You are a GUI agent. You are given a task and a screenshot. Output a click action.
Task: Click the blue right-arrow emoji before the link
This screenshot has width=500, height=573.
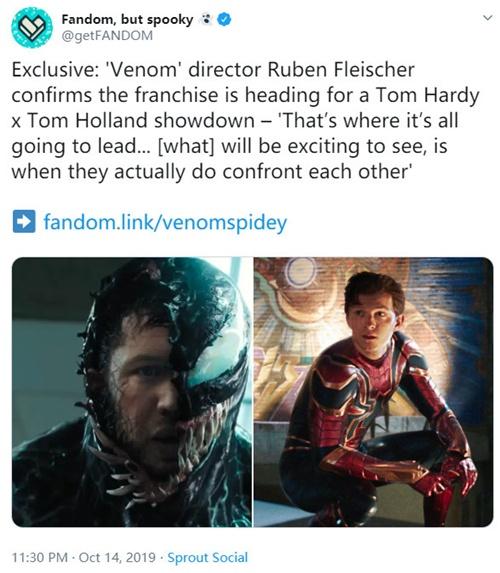pyautogui.click(x=24, y=221)
